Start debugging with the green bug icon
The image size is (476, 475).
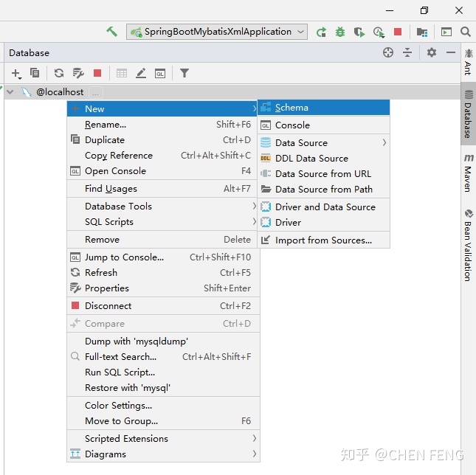pos(340,32)
